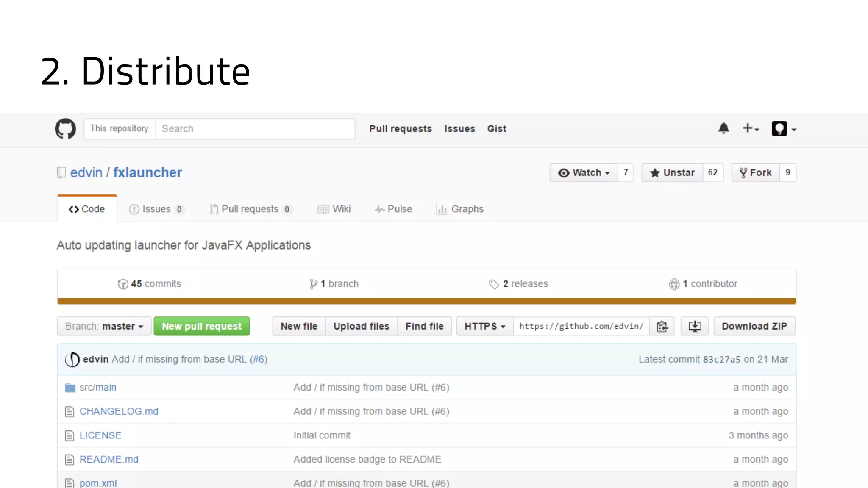Open the HTTPS protocol dropdown
868x488 pixels.
click(485, 327)
